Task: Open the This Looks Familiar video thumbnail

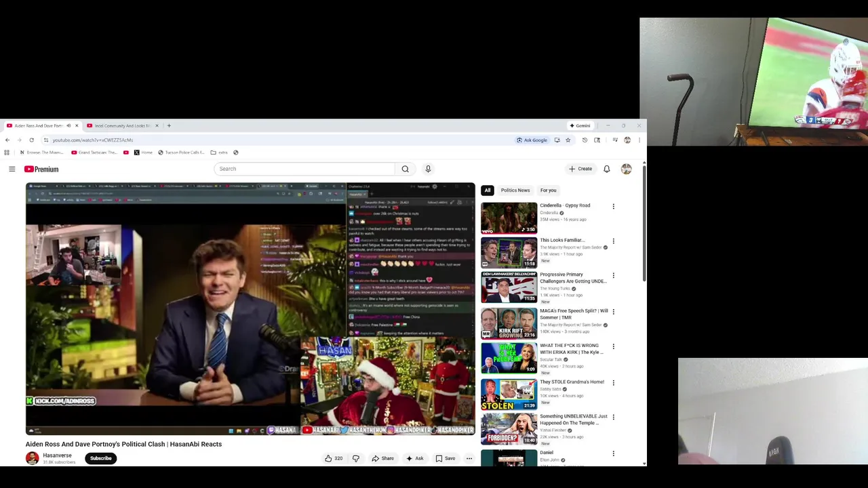Action: [509, 252]
